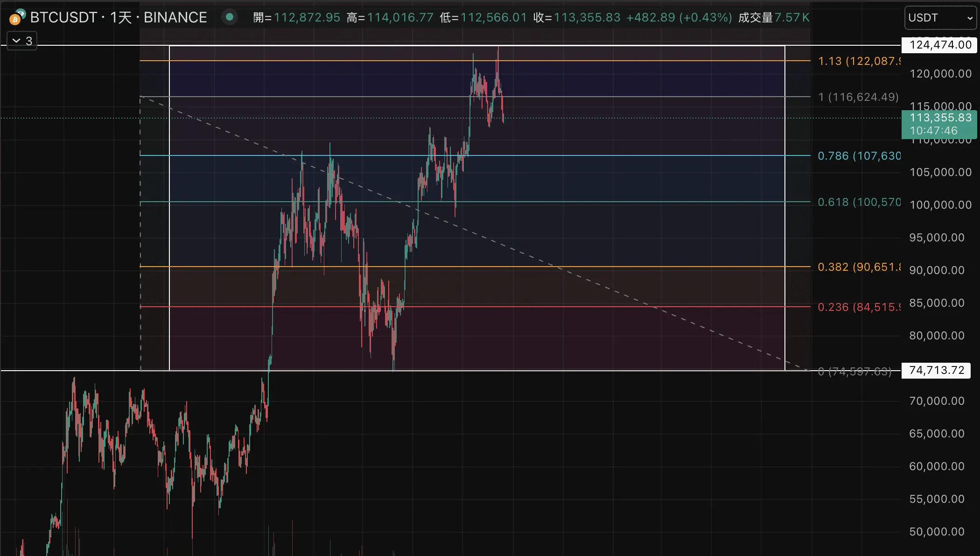Select the 1.13 Fibonacci level label
This screenshot has height=556, width=980.
click(859, 61)
